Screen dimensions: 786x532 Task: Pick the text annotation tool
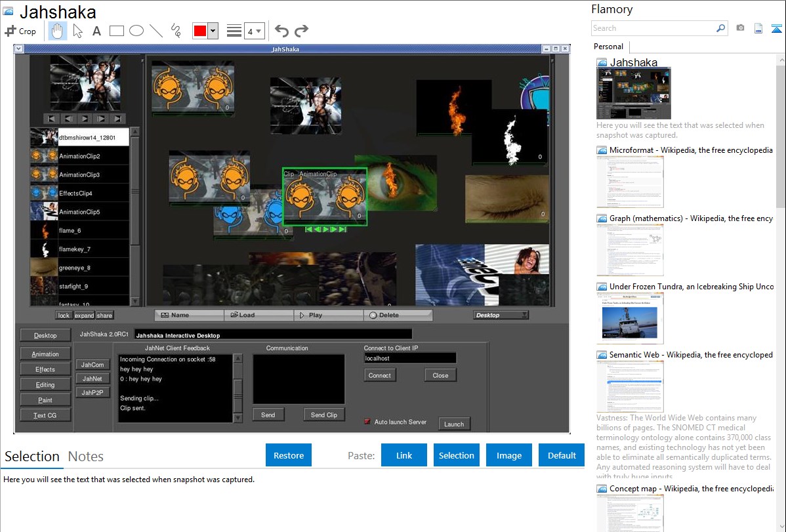click(96, 31)
